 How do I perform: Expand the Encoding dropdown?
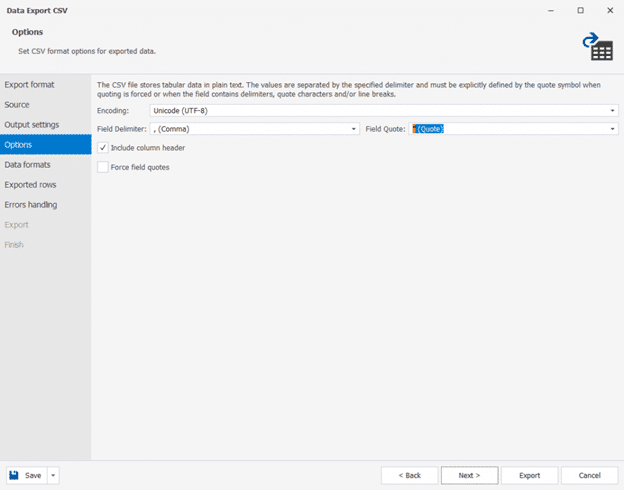612,110
